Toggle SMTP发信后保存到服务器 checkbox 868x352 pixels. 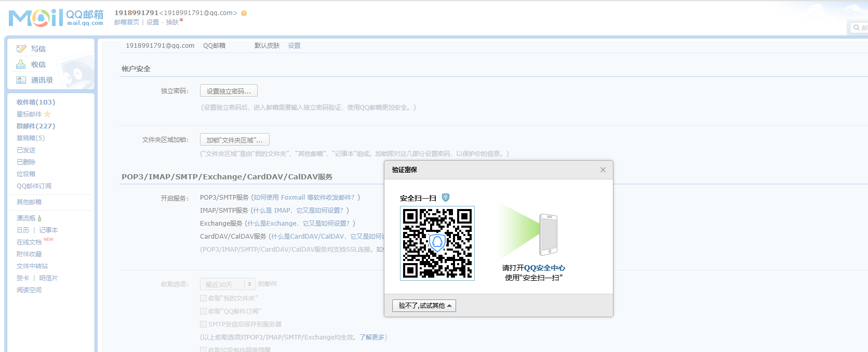(204, 324)
